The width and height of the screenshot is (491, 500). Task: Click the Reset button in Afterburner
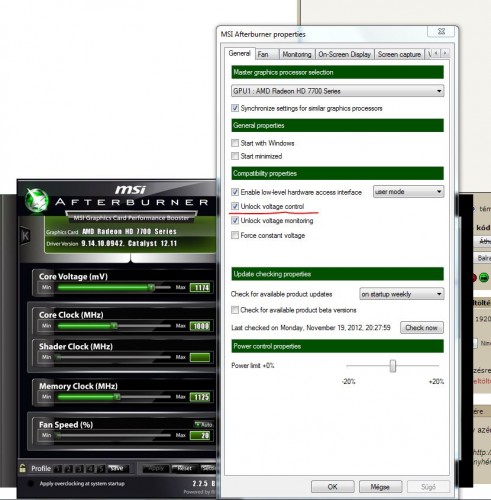pos(185,468)
